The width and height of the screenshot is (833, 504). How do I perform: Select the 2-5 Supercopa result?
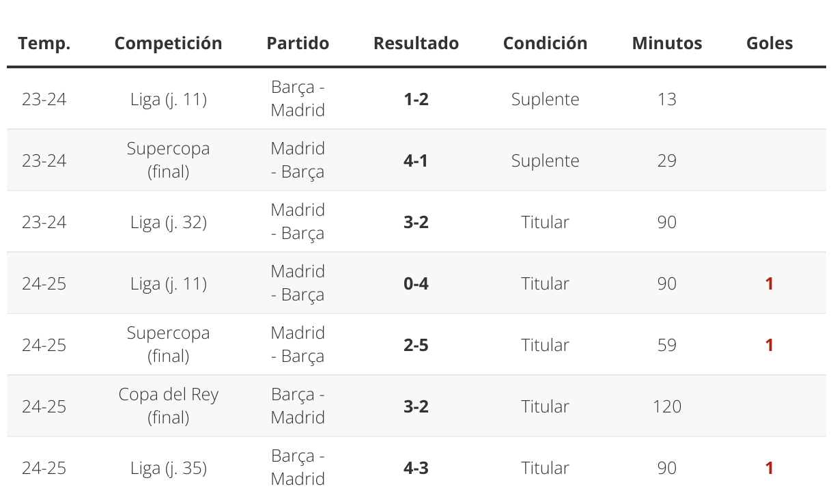tap(416, 345)
